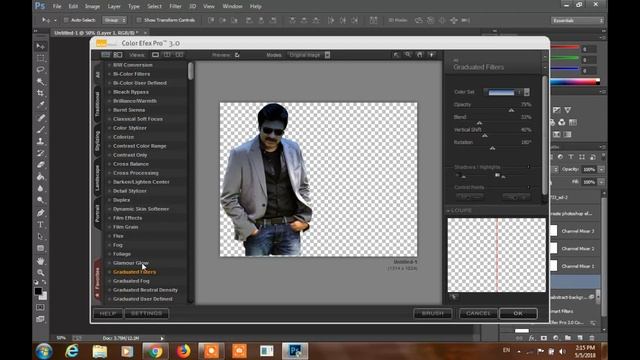Select the Magic Wand tool
This screenshot has width=640, height=360.
click(x=40, y=82)
